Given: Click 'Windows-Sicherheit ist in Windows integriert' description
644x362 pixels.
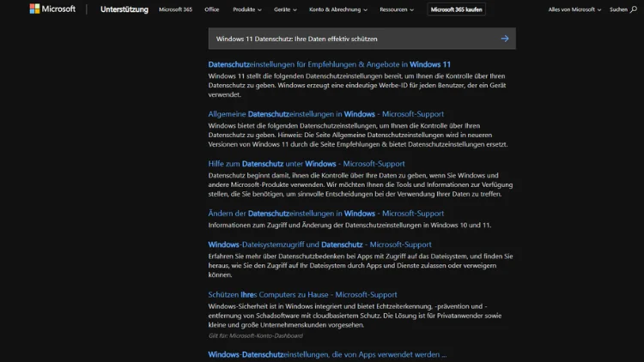Looking at the screenshot, I should [x=355, y=315].
